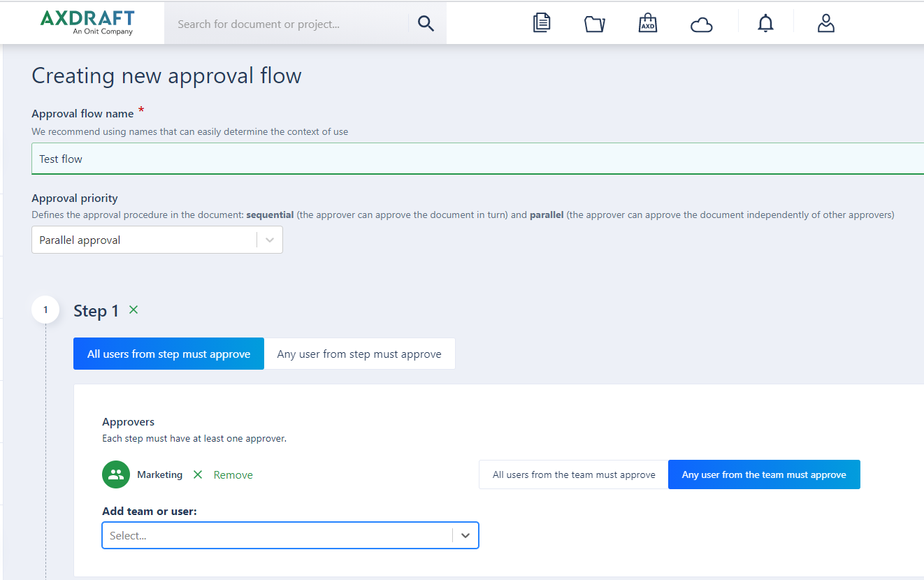
Task: Click the Marketing team avatar icon
Action: click(x=116, y=474)
